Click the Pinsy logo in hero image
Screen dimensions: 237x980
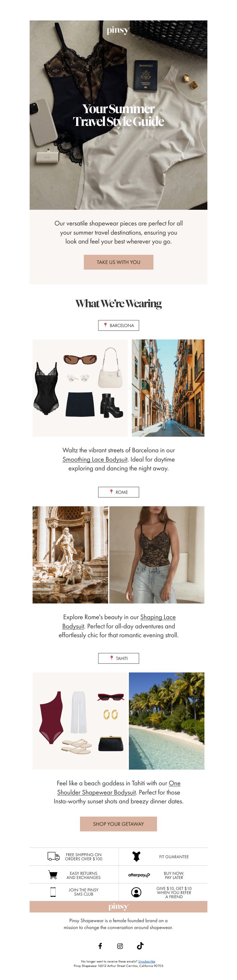click(x=118, y=31)
